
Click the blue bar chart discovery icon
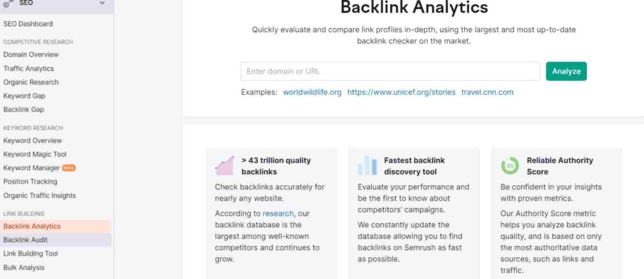point(367,166)
